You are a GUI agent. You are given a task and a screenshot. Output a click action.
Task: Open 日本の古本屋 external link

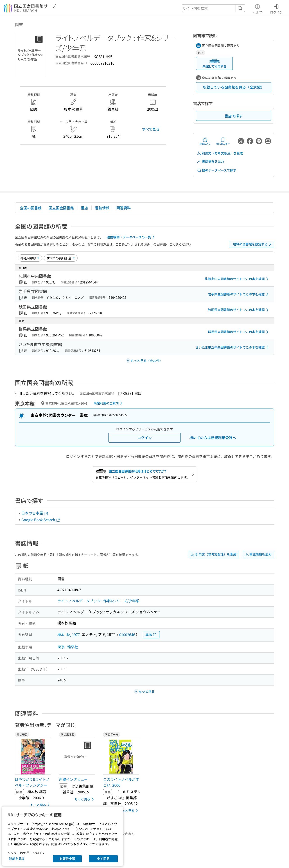click(35, 513)
